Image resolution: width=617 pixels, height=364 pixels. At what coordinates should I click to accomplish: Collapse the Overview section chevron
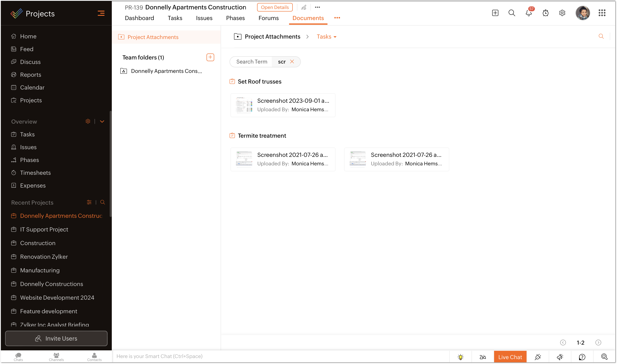coord(102,121)
